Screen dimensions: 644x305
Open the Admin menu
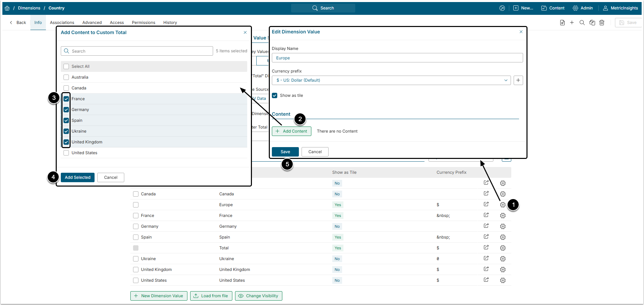tap(583, 8)
